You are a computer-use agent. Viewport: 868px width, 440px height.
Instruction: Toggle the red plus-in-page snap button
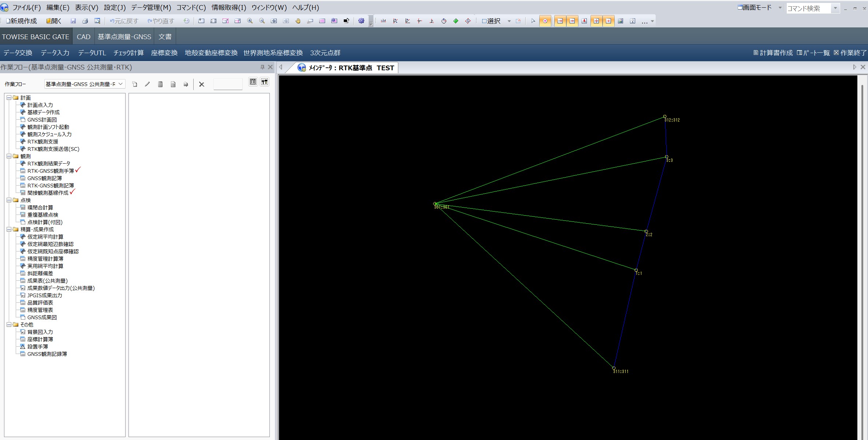point(608,21)
